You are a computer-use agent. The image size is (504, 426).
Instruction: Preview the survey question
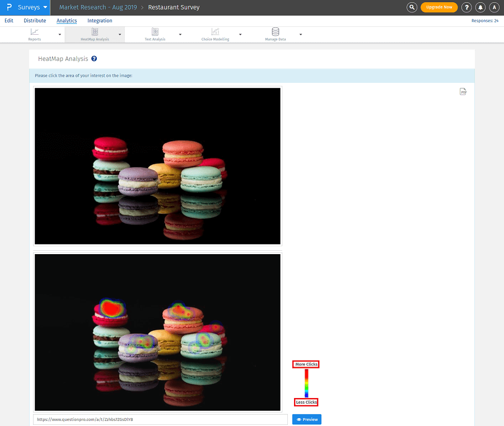coord(306,419)
